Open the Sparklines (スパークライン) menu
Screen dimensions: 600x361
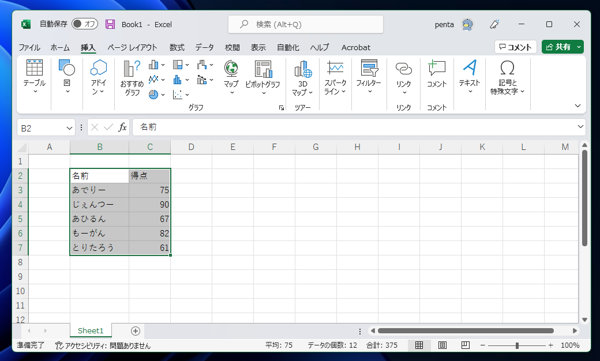(335, 77)
